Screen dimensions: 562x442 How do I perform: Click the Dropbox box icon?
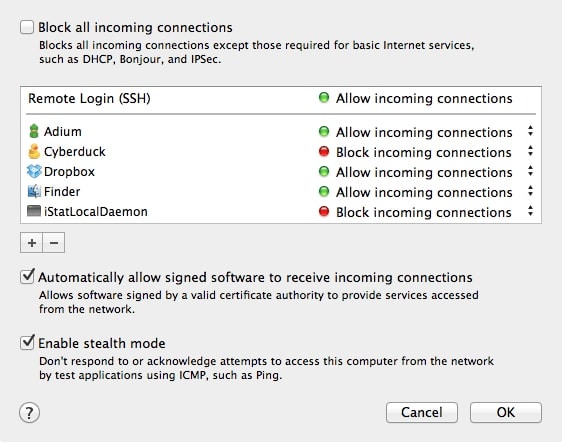click(34, 171)
